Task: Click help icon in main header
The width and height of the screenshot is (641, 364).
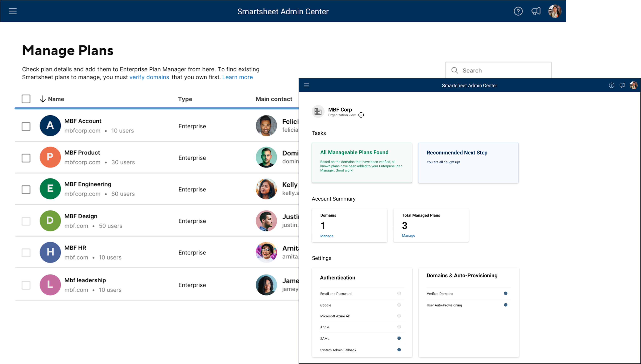Action: tap(518, 11)
